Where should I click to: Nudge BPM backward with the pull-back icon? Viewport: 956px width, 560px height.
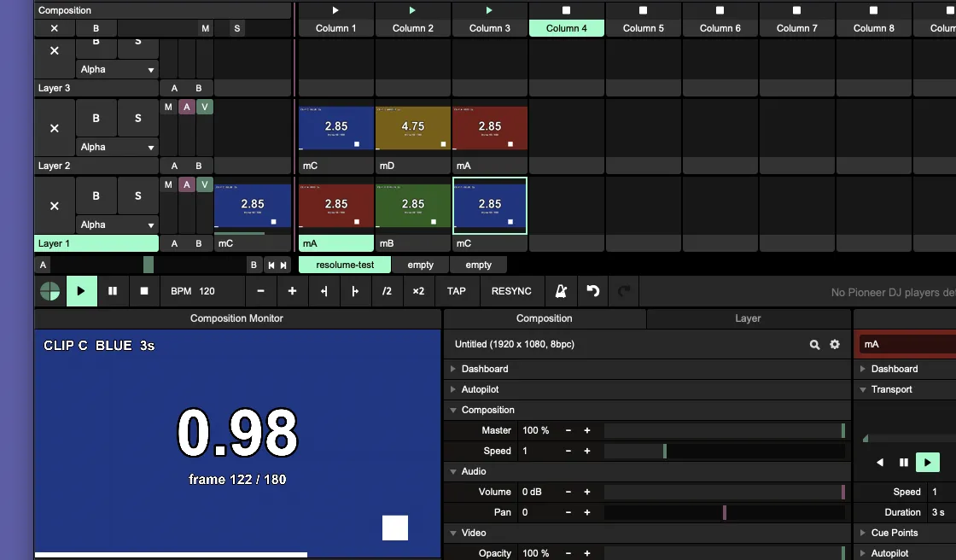click(324, 291)
